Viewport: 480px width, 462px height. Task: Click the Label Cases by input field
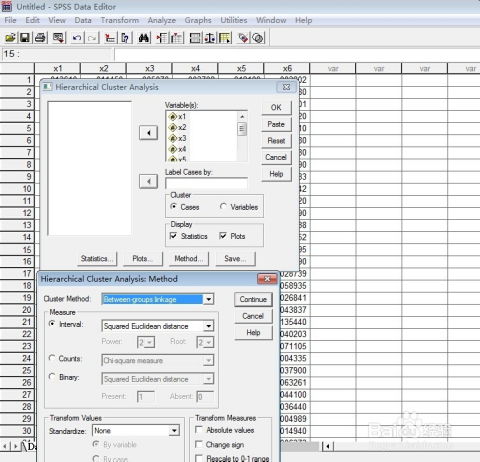[x=206, y=183]
